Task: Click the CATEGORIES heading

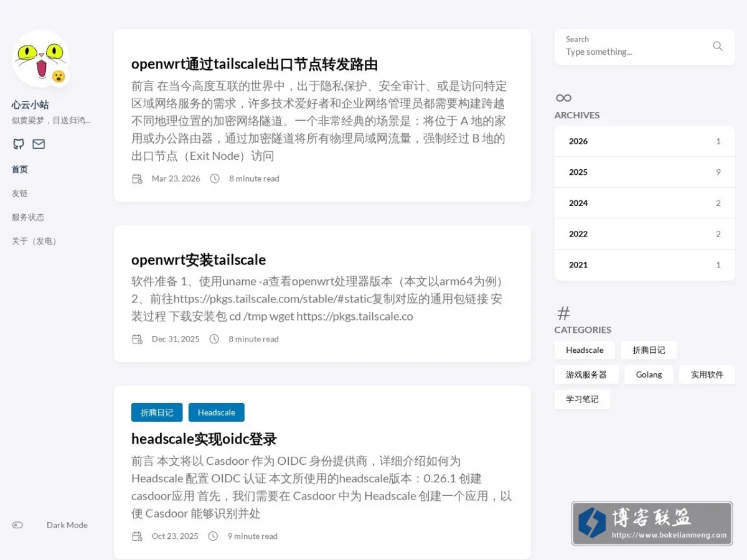Action: click(x=583, y=330)
